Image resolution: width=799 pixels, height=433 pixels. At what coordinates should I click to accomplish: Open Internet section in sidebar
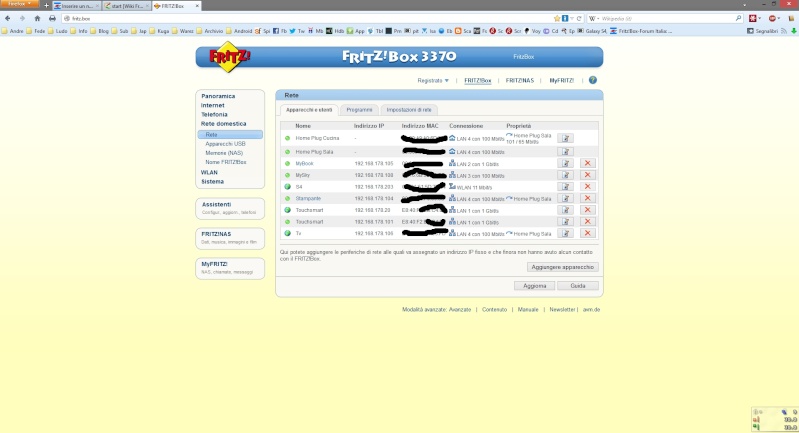point(212,105)
